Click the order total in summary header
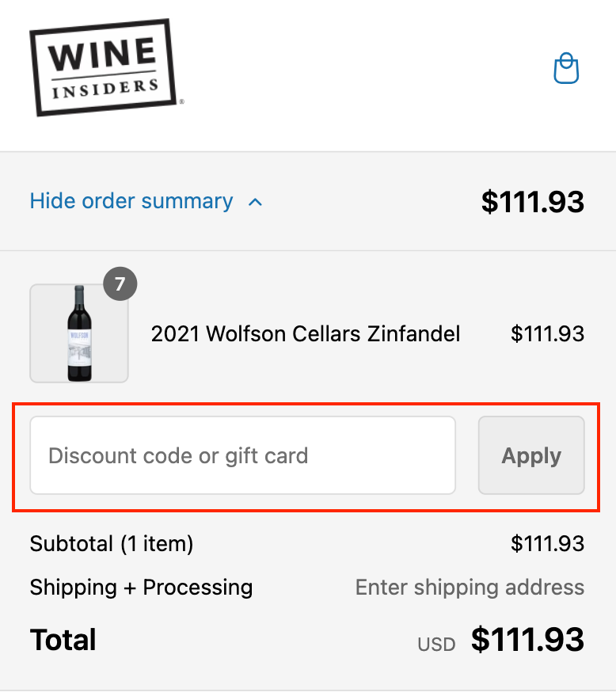Image resolution: width=616 pixels, height=700 pixels. tap(532, 202)
